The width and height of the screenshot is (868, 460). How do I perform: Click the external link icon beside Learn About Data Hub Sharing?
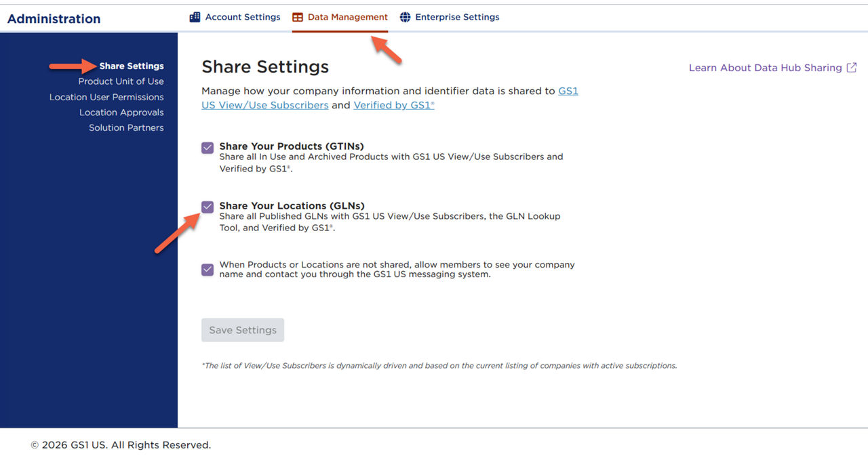[x=852, y=68]
